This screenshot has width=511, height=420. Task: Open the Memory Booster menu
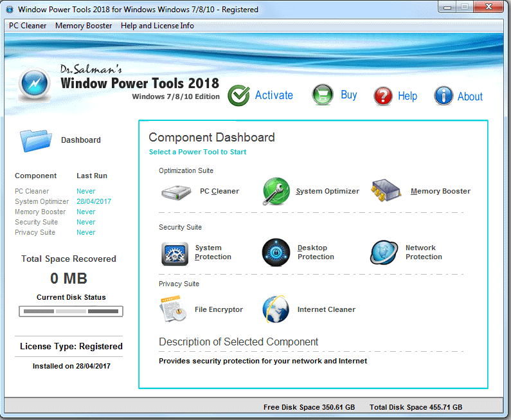84,26
